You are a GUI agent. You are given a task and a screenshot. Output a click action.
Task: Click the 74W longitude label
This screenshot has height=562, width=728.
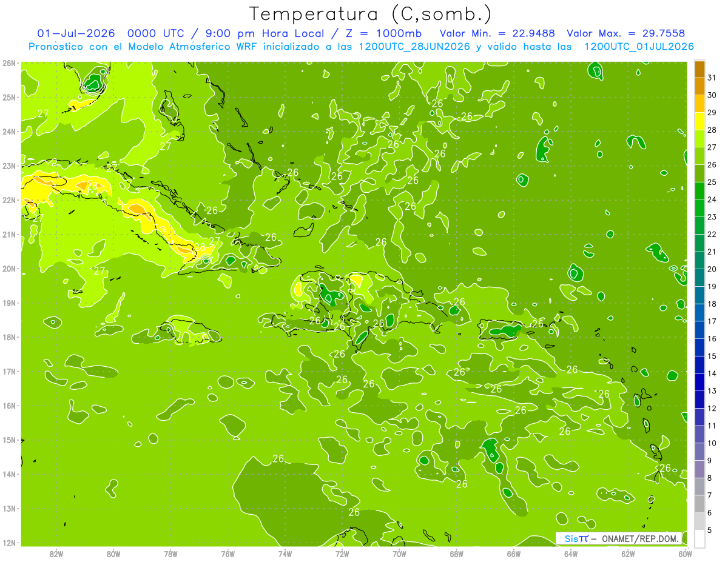pyautogui.click(x=285, y=554)
